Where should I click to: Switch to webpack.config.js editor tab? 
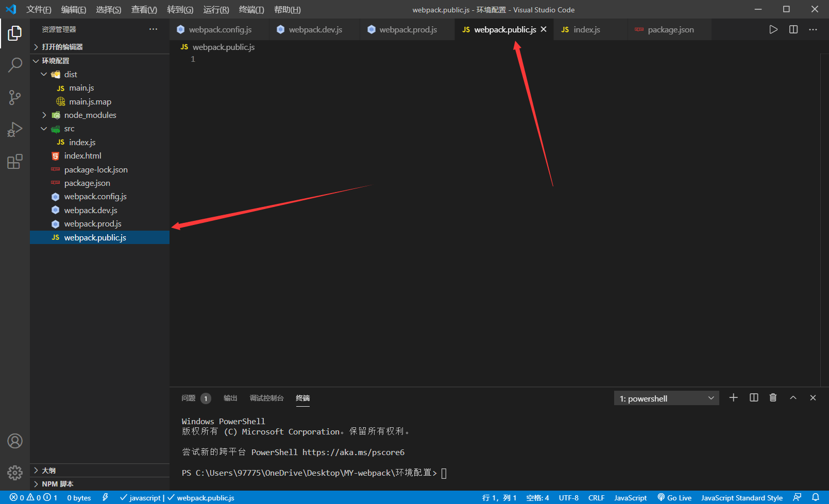(x=219, y=29)
